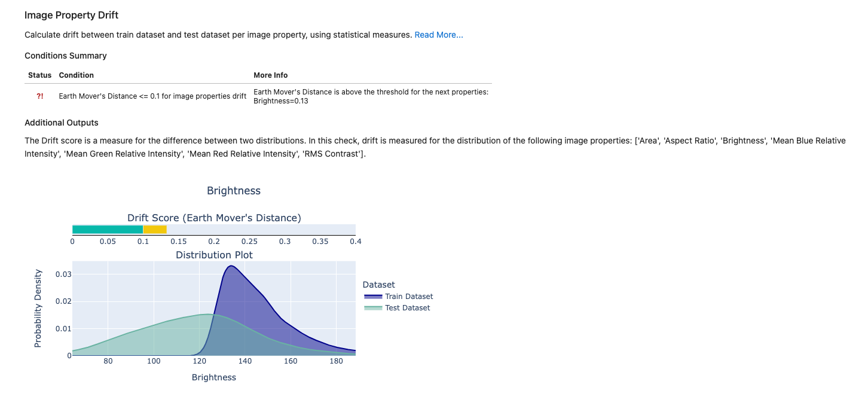Screen dimensions: 868x415
Task: Click the teal segment of drift score bar
Action: 108,229
